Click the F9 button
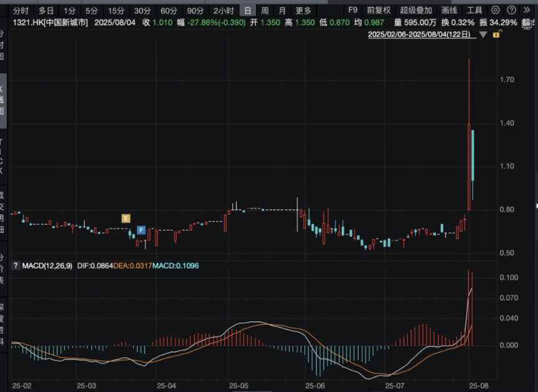 click(352, 11)
